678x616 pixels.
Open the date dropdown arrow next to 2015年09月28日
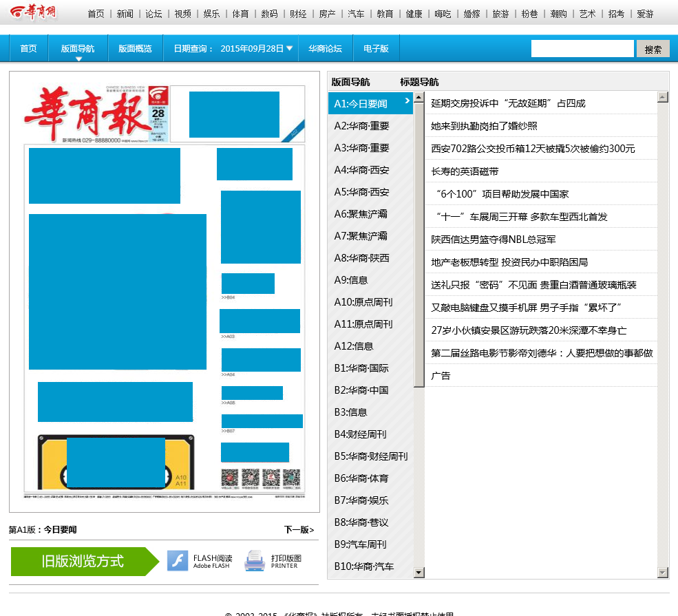289,48
